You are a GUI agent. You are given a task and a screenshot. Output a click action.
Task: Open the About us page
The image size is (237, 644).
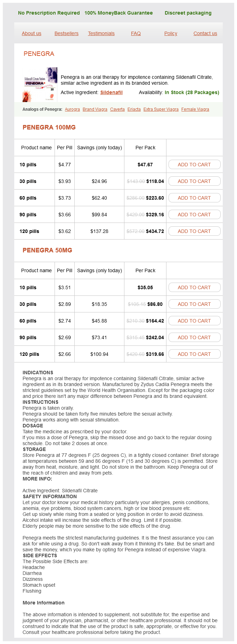tap(32, 33)
